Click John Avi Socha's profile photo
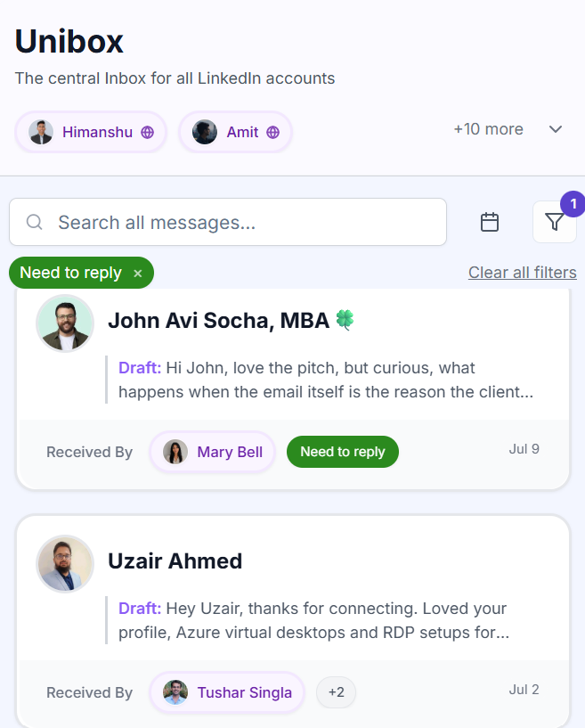 coord(65,323)
